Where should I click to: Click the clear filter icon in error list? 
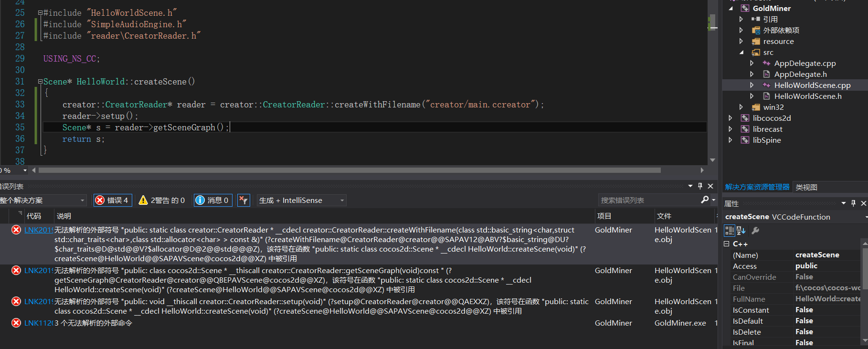click(243, 201)
